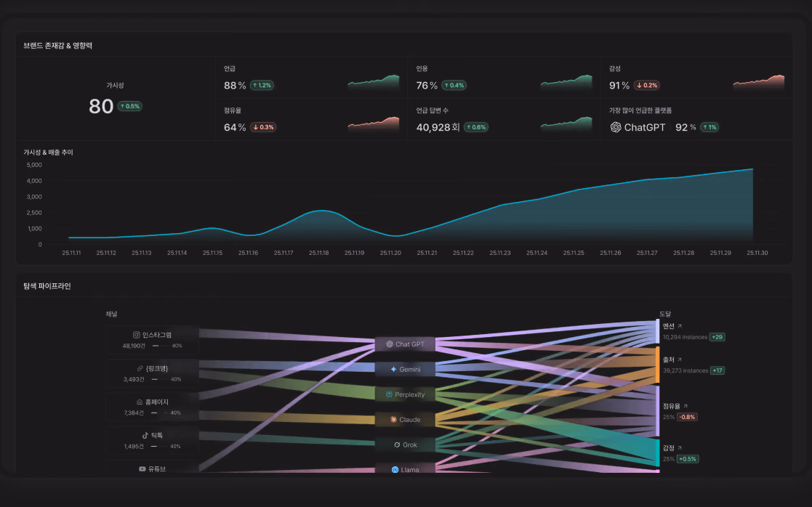Click the 1.2% increase badge for 언급

click(262, 86)
